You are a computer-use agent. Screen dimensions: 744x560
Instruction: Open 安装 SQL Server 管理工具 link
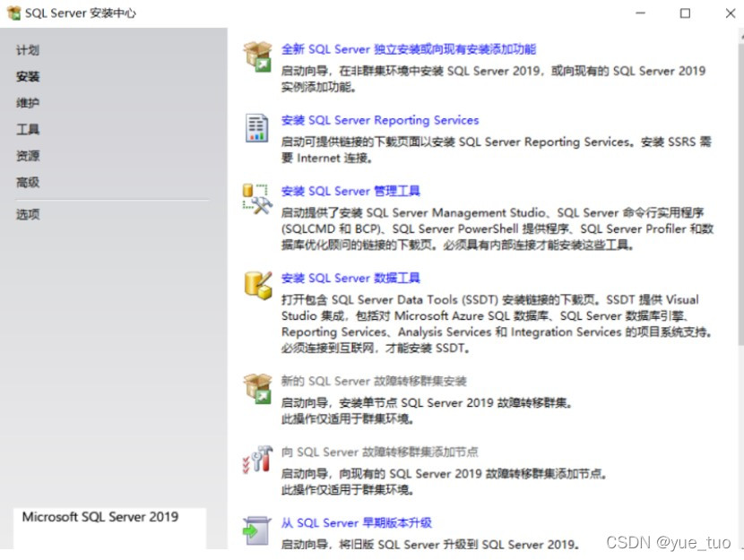coord(350,191)
